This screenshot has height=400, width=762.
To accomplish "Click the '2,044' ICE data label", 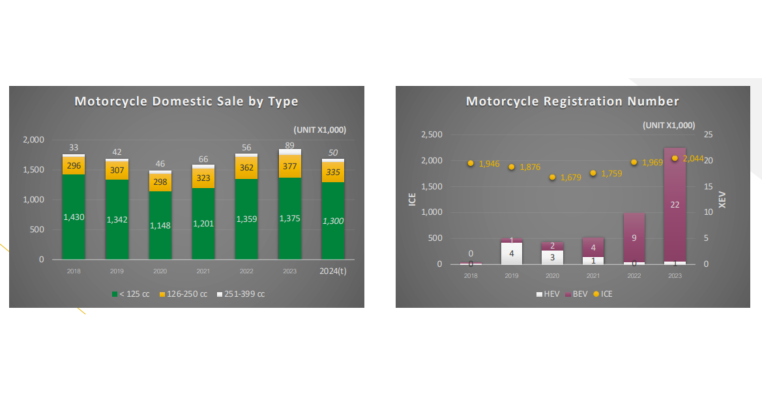I will [693, 158].
